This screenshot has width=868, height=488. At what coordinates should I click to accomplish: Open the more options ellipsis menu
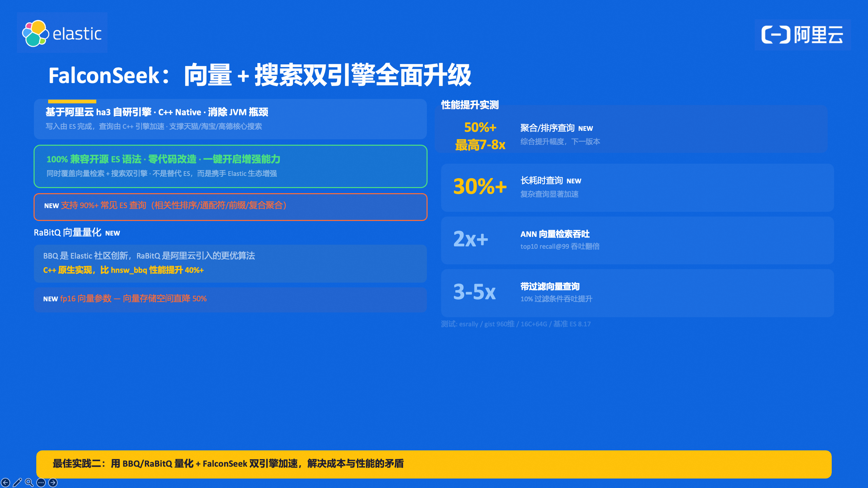(x=41, y=482)
